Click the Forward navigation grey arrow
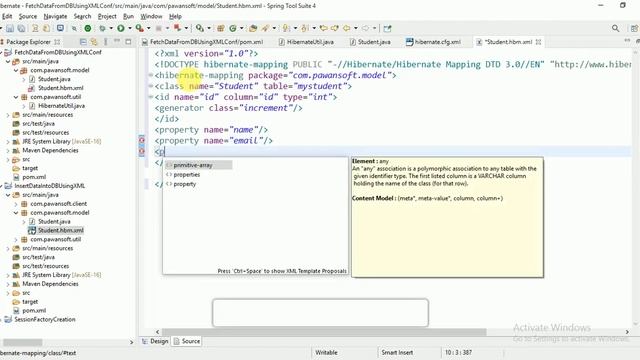This screenshot has height=360, width=640. pyautogui.click(x=366, y=28)
